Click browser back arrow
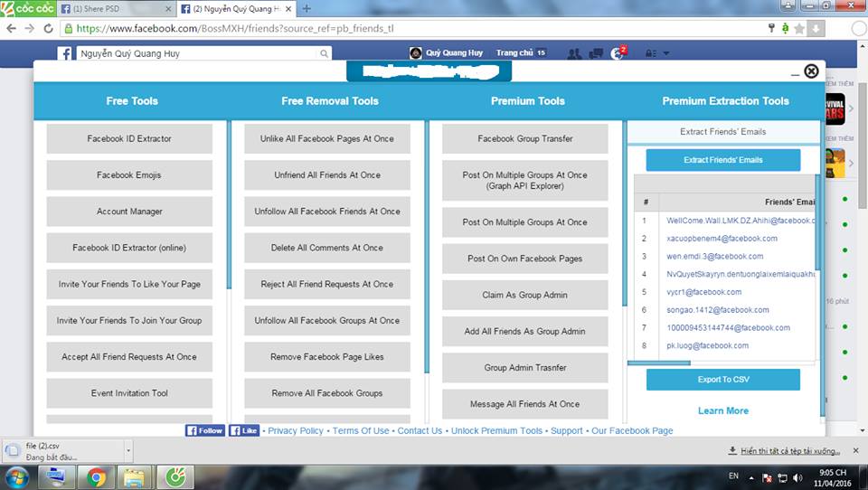This screenshot has height=490, width=868. tap(11, 28)
